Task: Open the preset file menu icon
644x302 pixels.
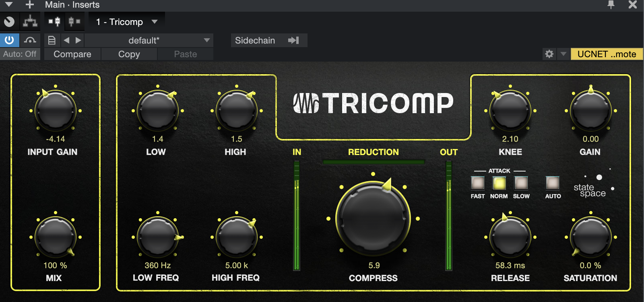Action: (52, 40)
